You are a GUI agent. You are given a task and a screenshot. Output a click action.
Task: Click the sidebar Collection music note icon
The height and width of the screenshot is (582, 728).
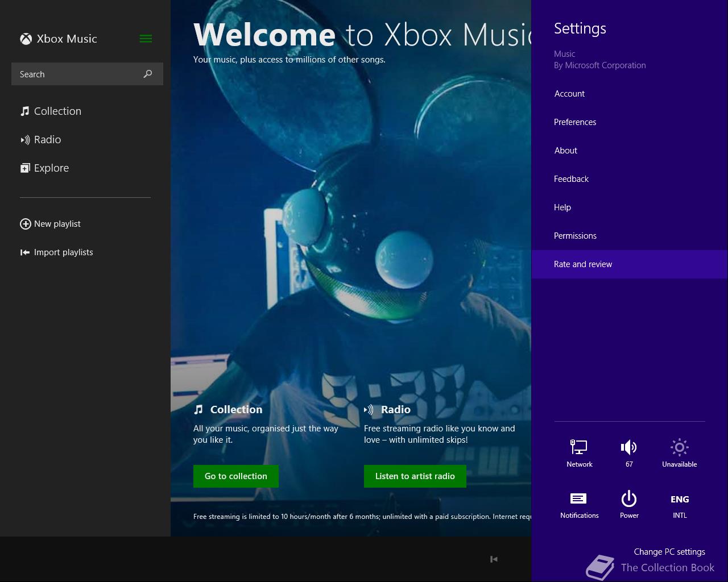(25, 111)
